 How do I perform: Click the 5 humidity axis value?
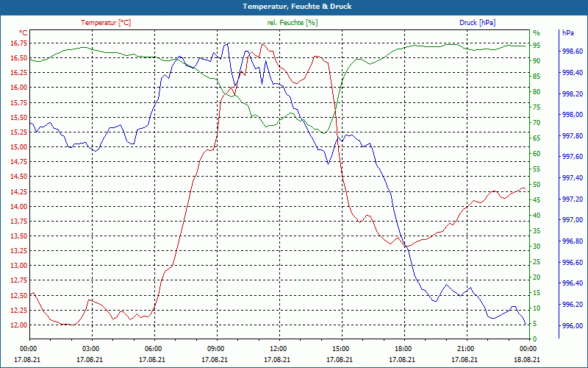(535, 324)
